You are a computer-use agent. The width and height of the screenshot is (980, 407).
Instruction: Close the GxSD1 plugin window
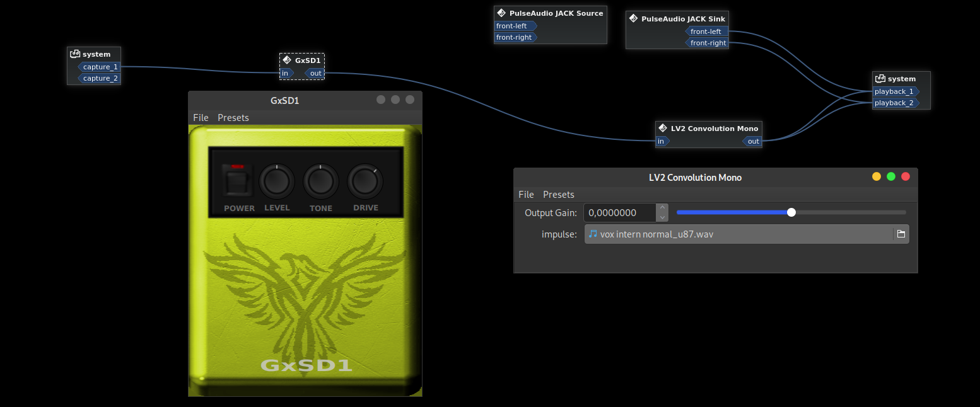pos(410,100)
